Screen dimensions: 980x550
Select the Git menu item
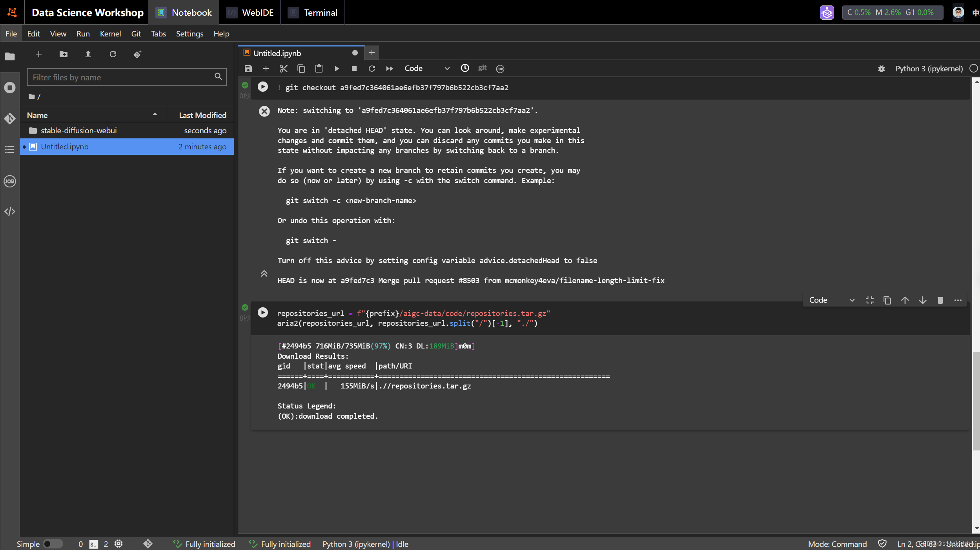coord(135,34)
